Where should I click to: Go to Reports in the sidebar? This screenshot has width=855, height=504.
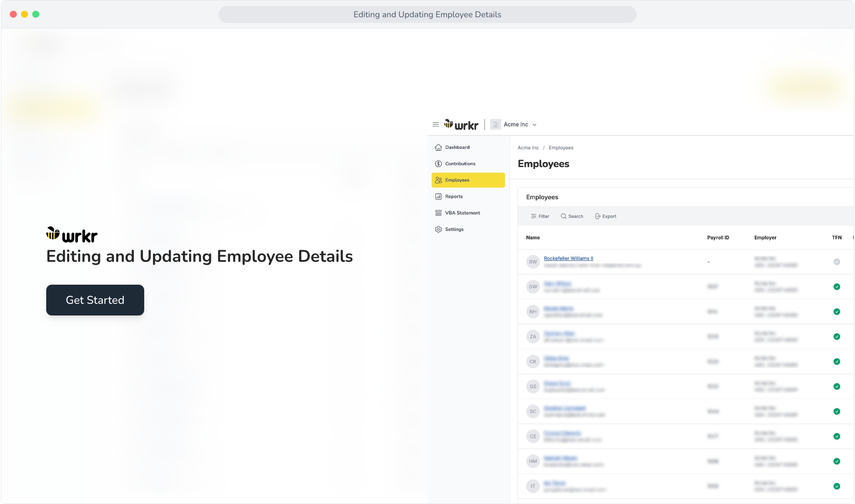click(x=454, y=196)
